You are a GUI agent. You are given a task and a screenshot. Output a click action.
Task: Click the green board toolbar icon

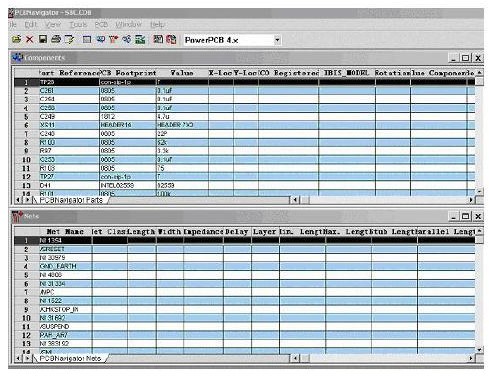point(140,39)
